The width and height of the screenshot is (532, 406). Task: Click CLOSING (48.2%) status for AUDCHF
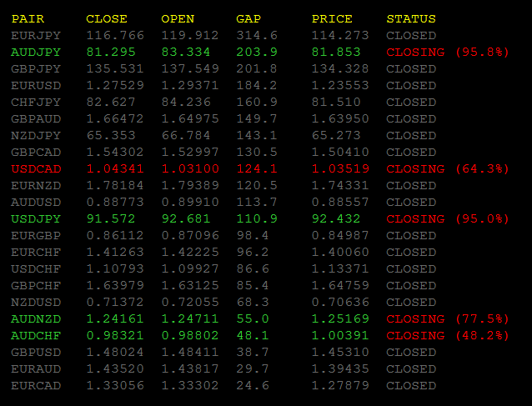tap(448, 335)
